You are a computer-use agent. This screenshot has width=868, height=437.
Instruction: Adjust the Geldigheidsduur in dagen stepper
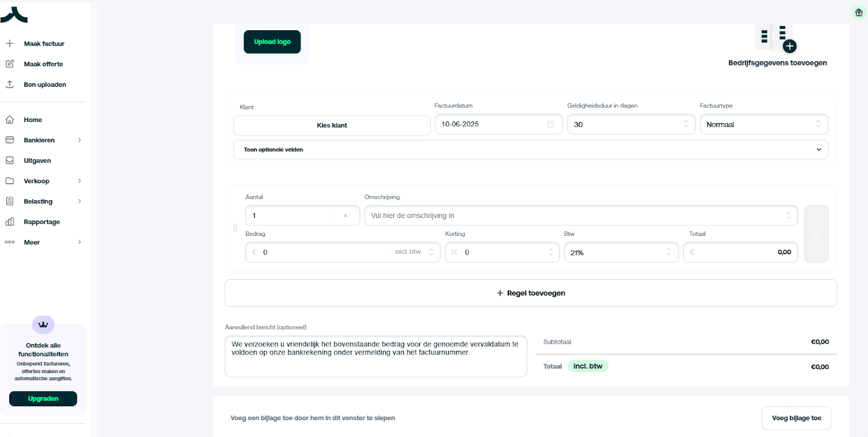[x=686, y=124]
